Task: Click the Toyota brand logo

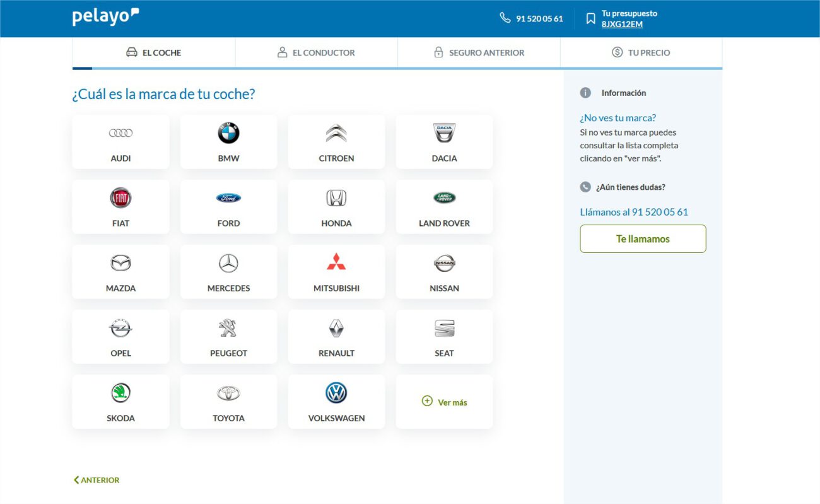Action: pos(228,393)
